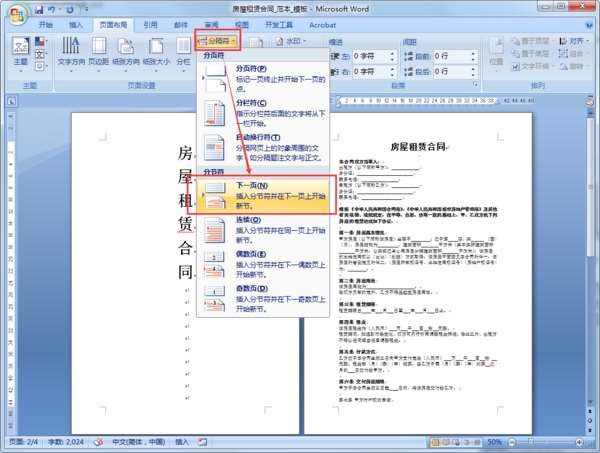Switch to the References (引用) tab
The height and width of the screenshot is (453, 600).
point(150,25)
